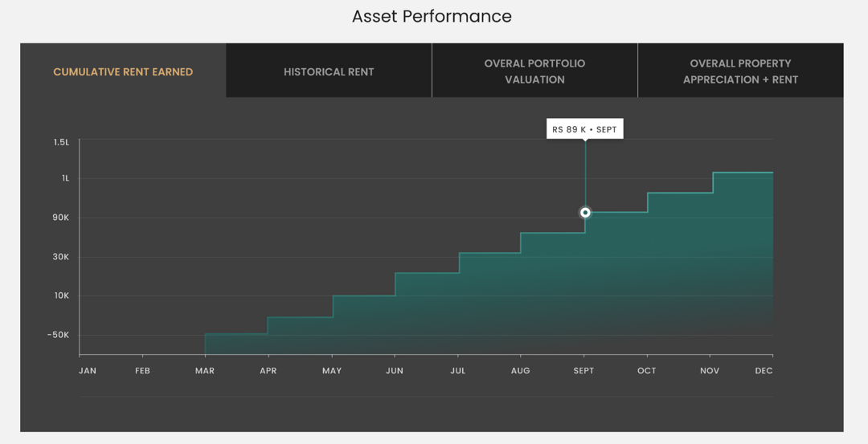Click the circular data point marker for Sept

click(585, 213)
